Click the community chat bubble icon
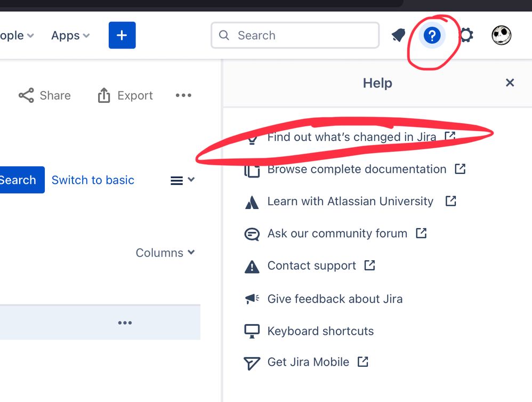Viewport: 532px width, 402px height. tap(252, 234)
